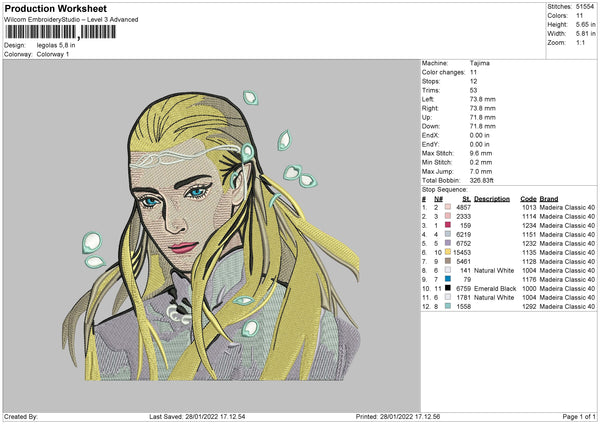The height and width of the screenshot is (424, 600).
Task: Click the 'Emerald Black' description text
Action: coord(495,289)
